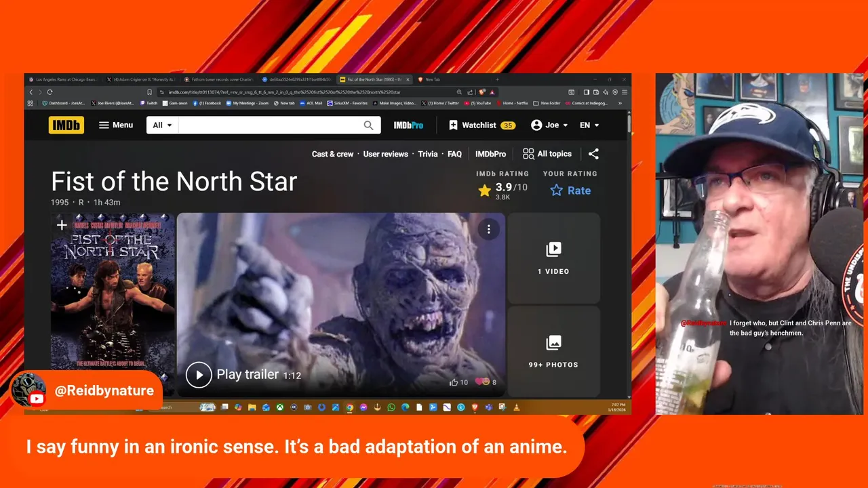Open the IMDbPro link in header
This screenshot has height=488, width=868.
pos(408,125)
